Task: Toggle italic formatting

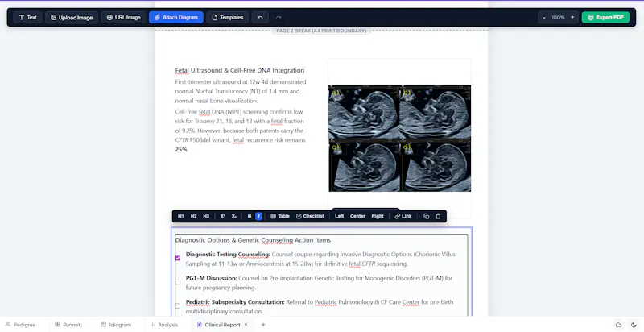Action: (258, 216)
